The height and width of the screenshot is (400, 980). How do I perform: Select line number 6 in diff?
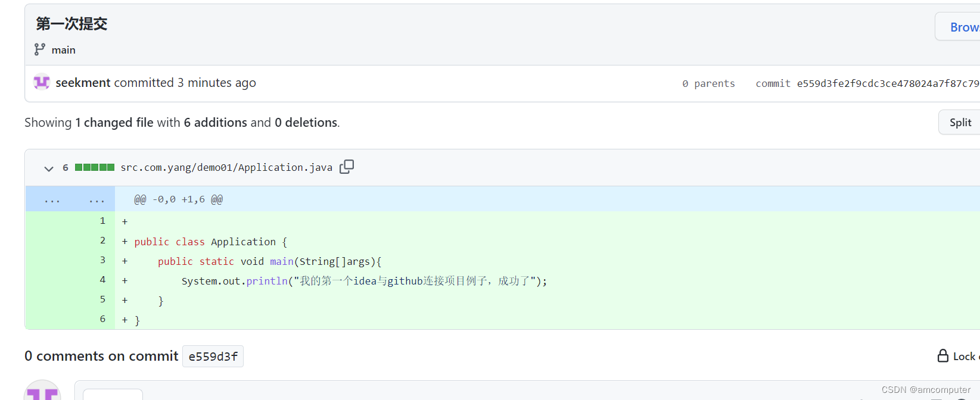point(102,319)
